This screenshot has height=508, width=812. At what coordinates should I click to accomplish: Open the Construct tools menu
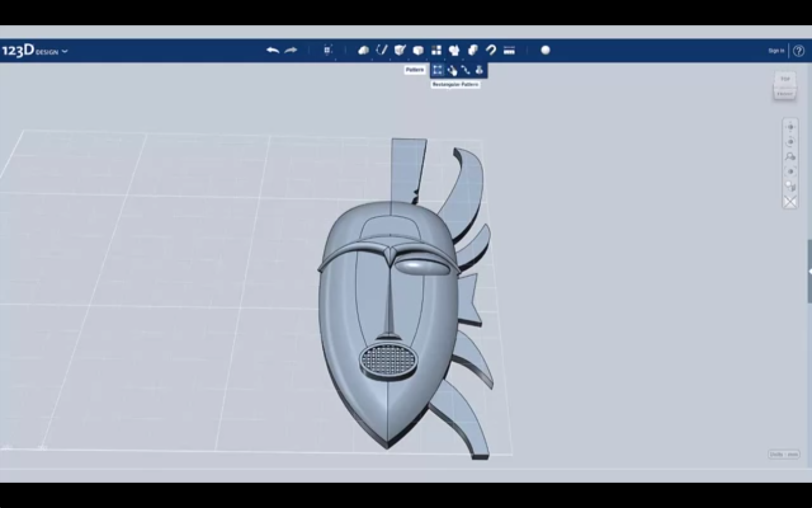click(400, 50)
